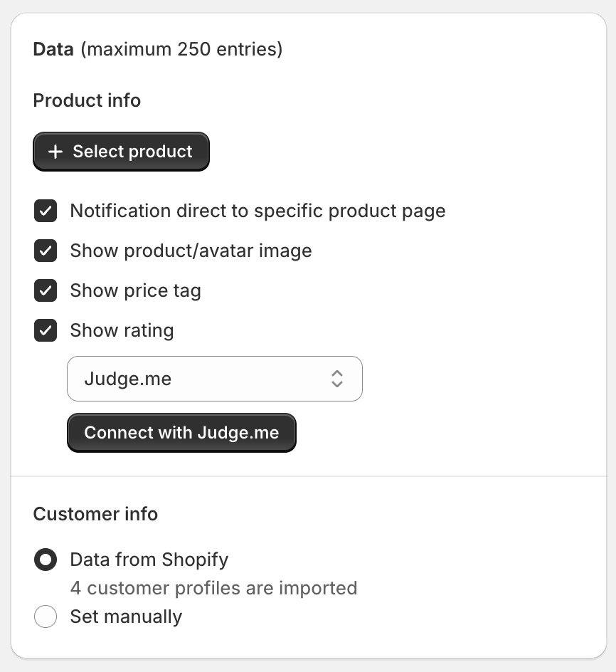616x672 pixels.
Task: Click the "Set manually" option text
Action: 126,616
